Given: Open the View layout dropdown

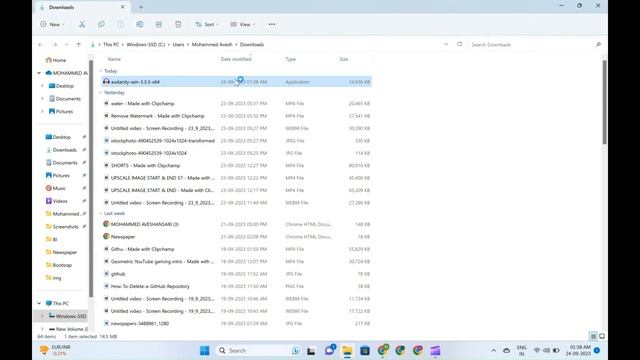Looking at the screenshot, I should pyautogui.click(x=242, y=24).
